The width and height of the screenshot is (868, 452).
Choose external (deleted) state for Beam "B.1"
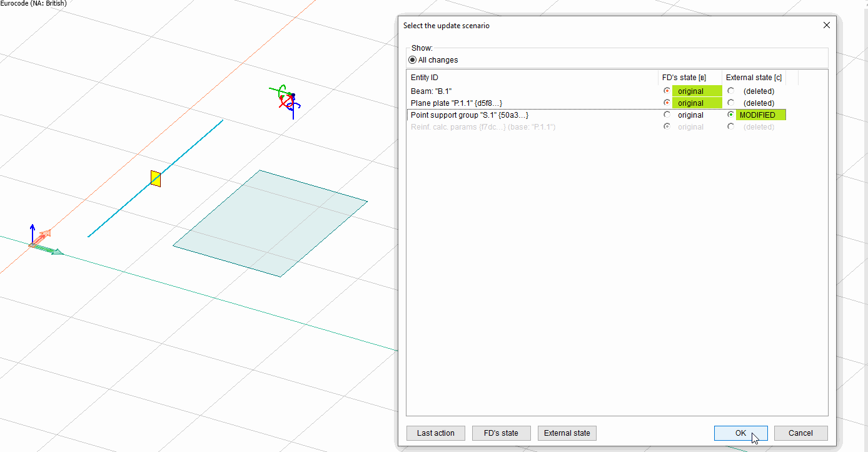[x=730, y=91]
